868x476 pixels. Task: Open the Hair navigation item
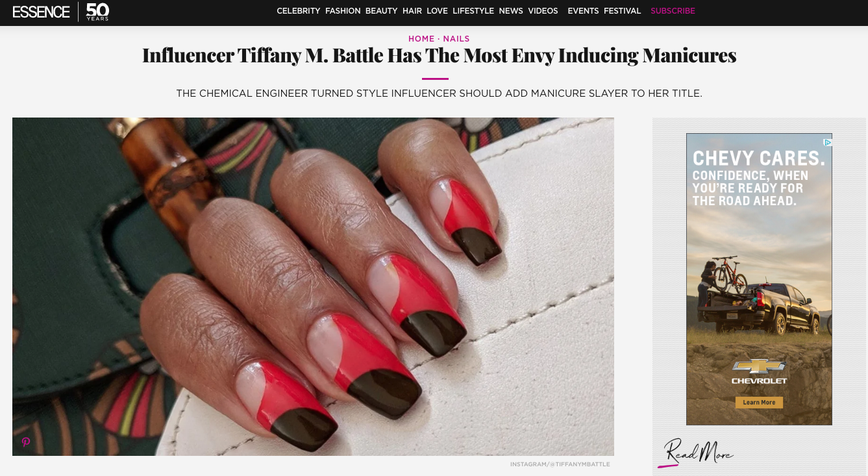pyautogui.click(x=412, y=11)
